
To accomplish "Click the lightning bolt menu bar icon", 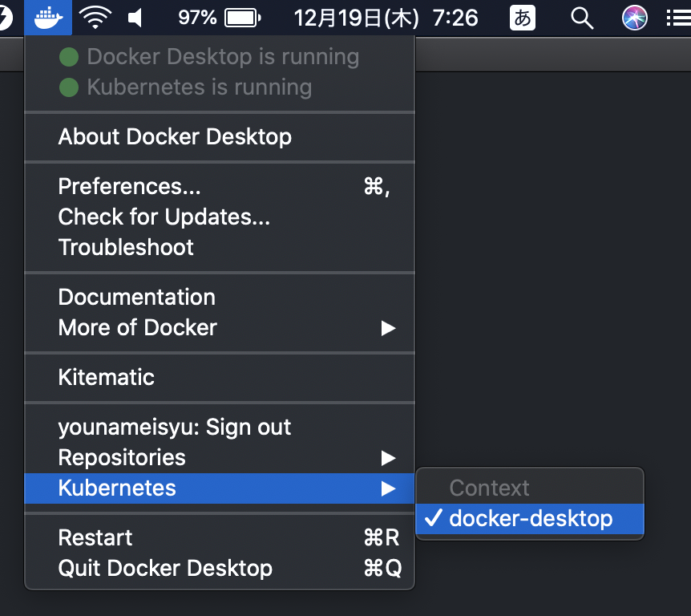I will pos(6,18).
